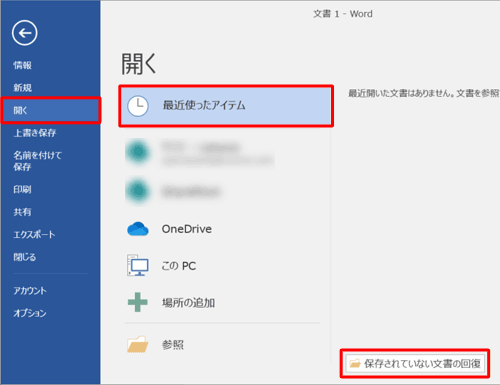The width and height of the screenshot is (500, 385).
Task: Click the clock icon for recent items
Action: click(138, 106)
